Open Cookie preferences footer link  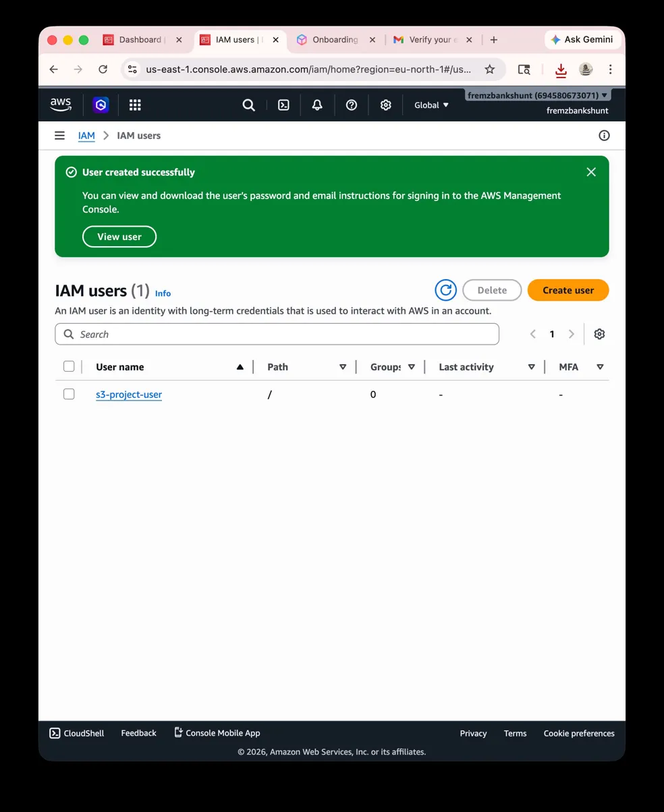pos(579,733)
